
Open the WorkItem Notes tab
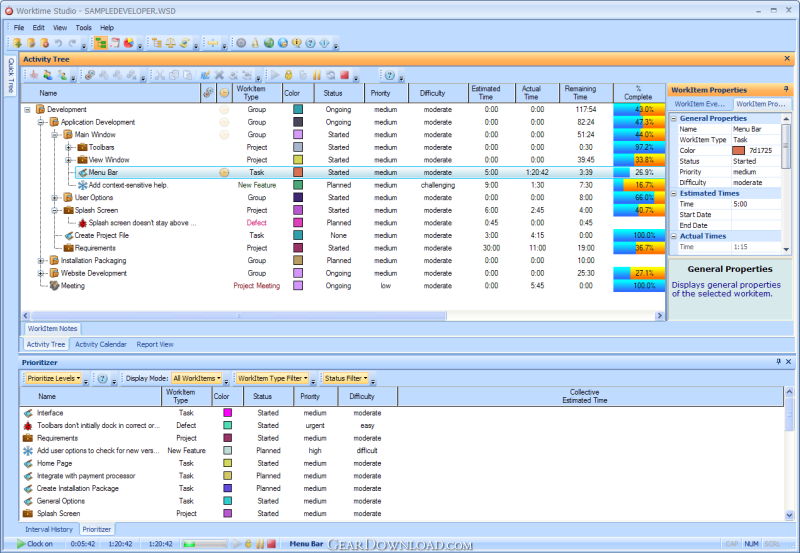click(52, 329)
